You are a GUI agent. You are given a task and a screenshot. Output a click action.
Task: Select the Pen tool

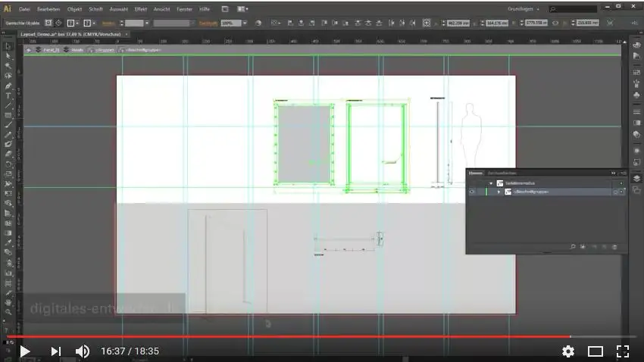tap(8, 86)
